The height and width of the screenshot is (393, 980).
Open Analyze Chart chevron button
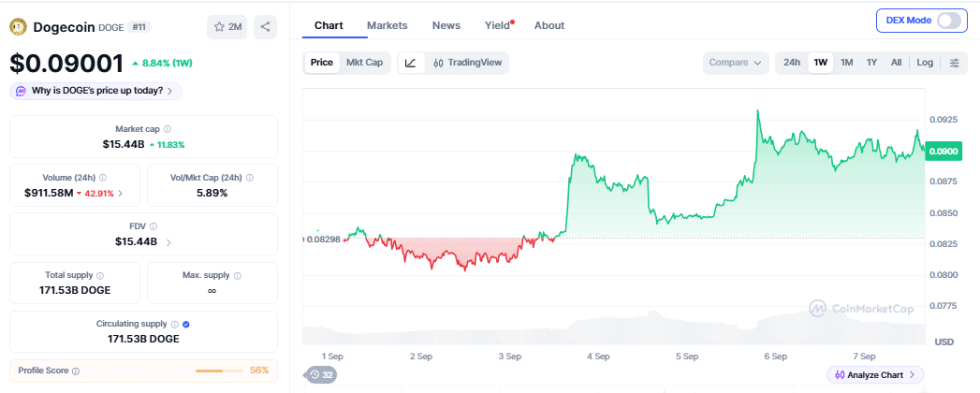(875, 375)
